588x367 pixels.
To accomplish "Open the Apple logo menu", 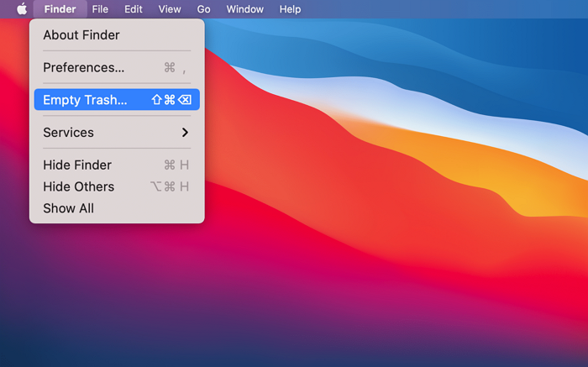I will tap(22, 9).
